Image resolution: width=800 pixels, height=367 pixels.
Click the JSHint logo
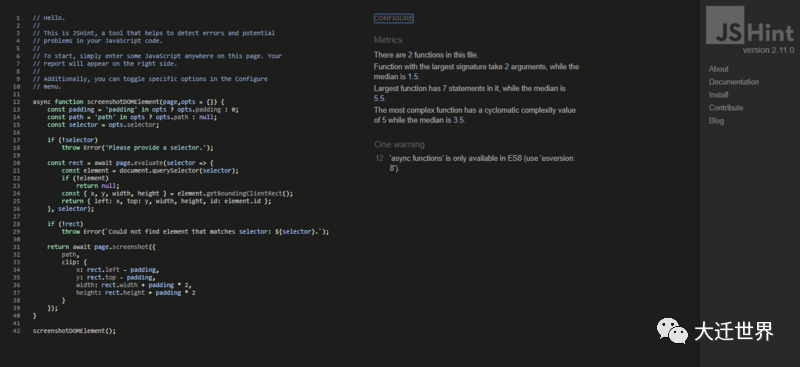coord(750,26)
